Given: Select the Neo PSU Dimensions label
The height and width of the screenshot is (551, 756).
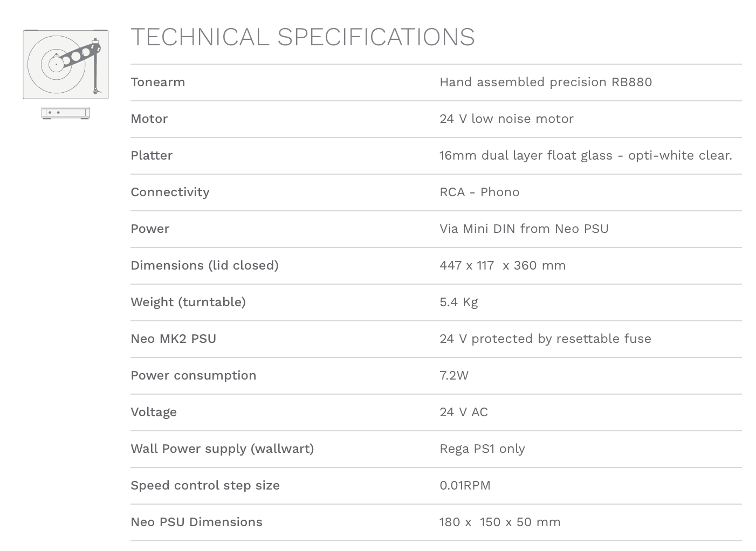Looking at the screenshot, I should (x=196, y=522).
